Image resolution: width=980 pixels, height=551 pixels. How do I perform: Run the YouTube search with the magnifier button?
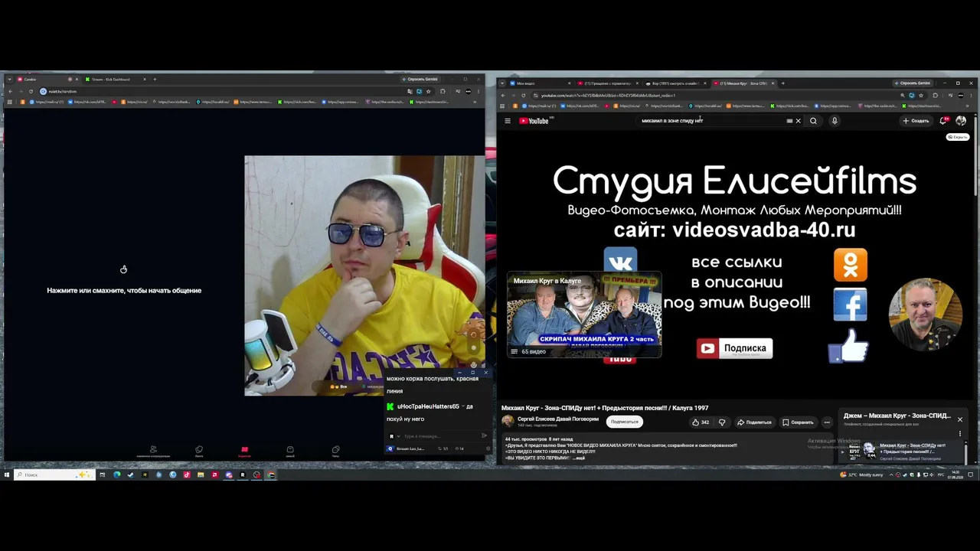click(813, 121)
